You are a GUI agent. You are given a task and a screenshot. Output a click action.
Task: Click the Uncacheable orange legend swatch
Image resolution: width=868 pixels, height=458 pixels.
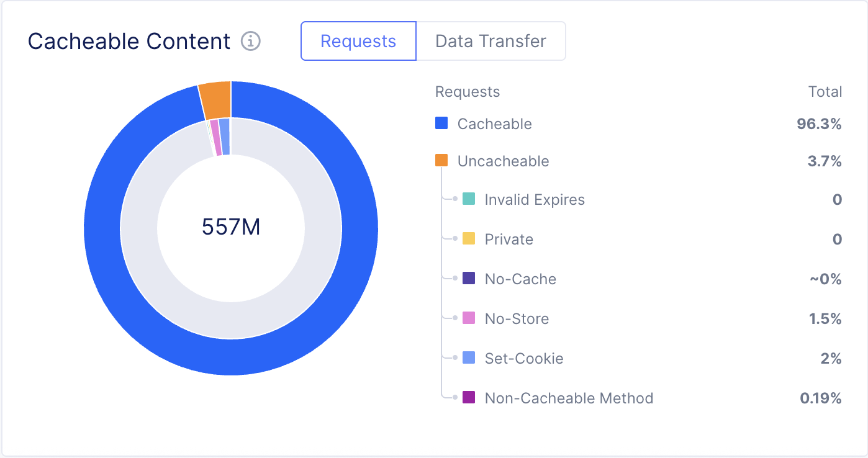tap(441, 160)
